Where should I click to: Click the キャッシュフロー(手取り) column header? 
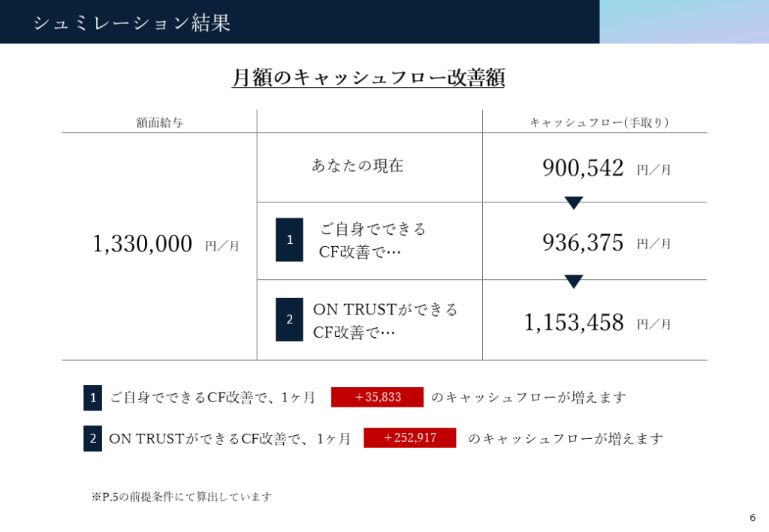click(x=599, y=122)
